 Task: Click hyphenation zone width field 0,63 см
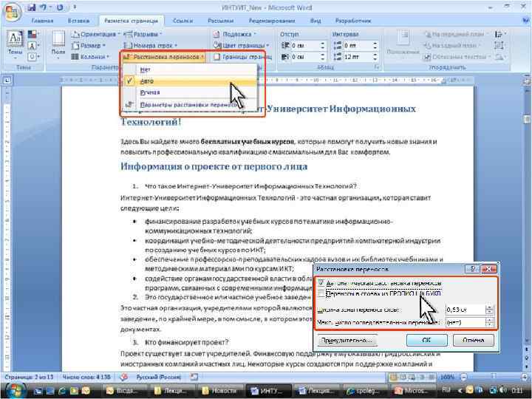[465, 310]
